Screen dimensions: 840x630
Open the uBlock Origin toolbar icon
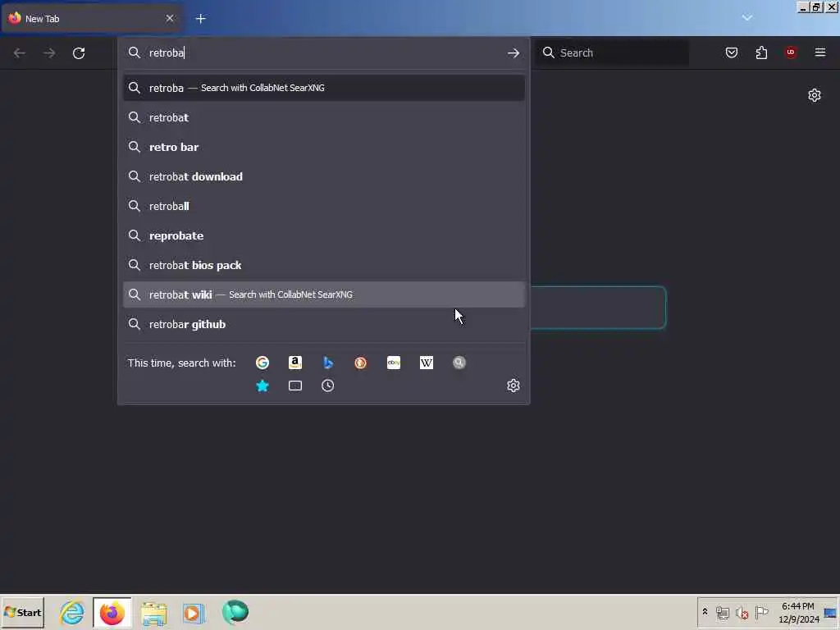click(x=791, y=52)
